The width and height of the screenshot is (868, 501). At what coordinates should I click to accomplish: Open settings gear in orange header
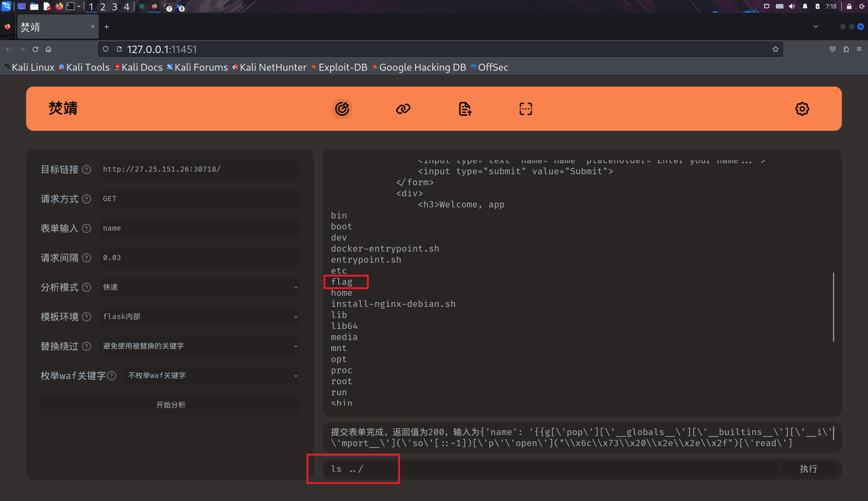802,109
